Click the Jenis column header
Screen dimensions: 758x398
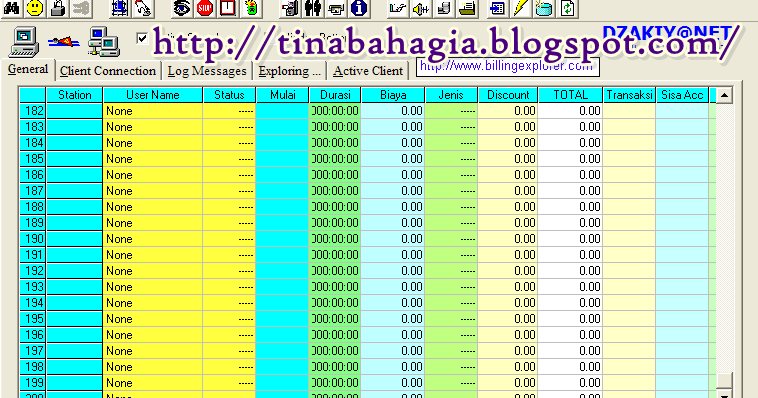451,95
